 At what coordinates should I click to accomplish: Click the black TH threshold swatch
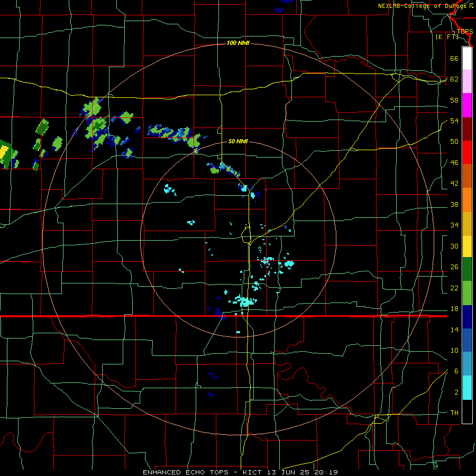467,411
